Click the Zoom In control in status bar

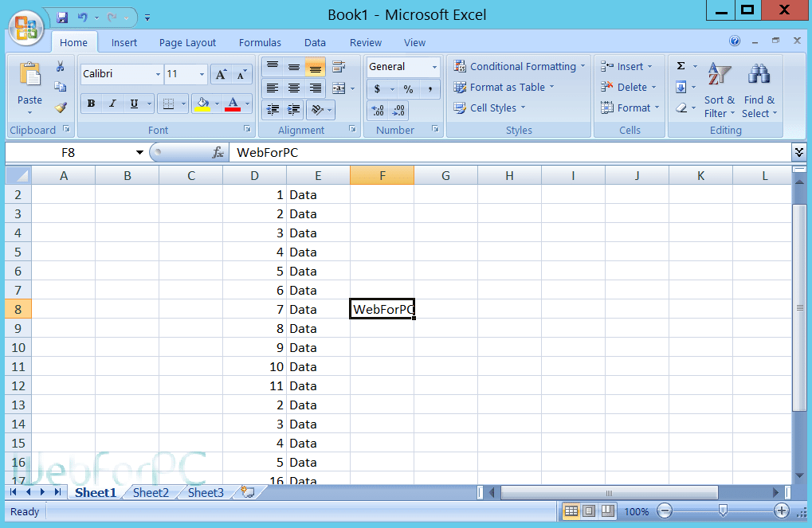tap(780, 511)
